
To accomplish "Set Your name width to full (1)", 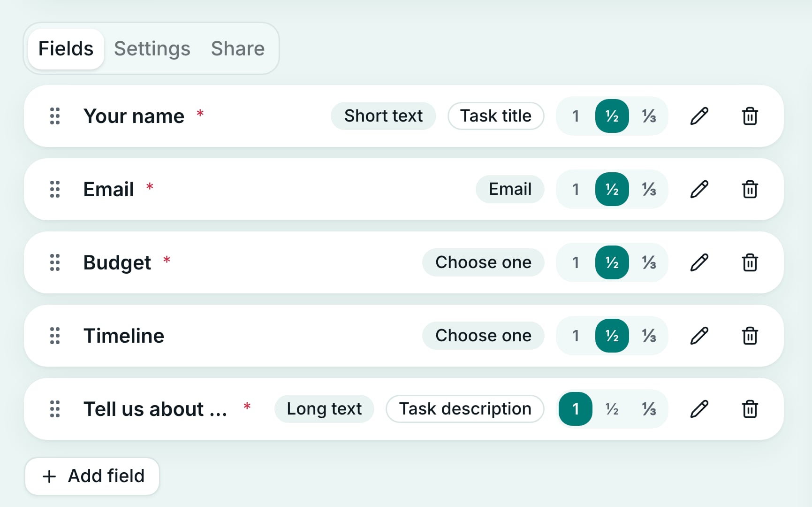I will [576, 116].
